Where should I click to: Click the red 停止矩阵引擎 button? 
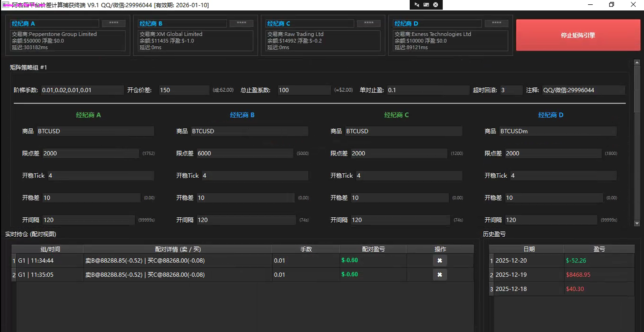(578, 35)
